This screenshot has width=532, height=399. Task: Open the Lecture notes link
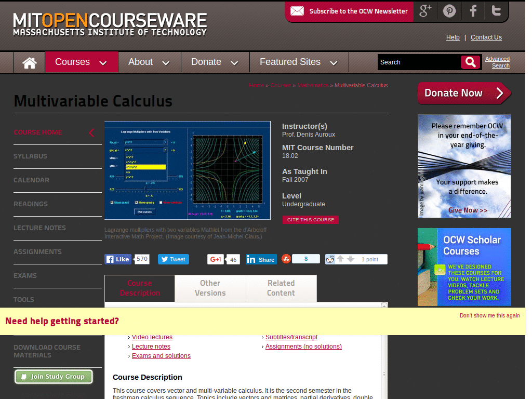coord(151,347)
